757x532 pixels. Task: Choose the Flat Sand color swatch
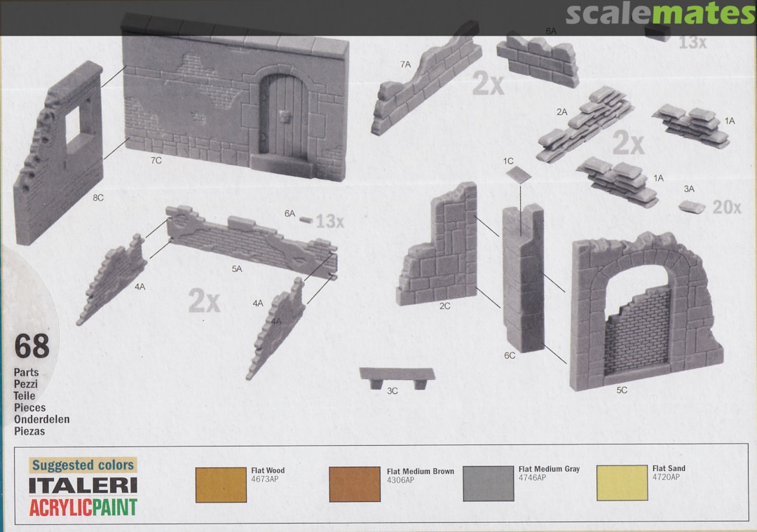click(622, 483)
